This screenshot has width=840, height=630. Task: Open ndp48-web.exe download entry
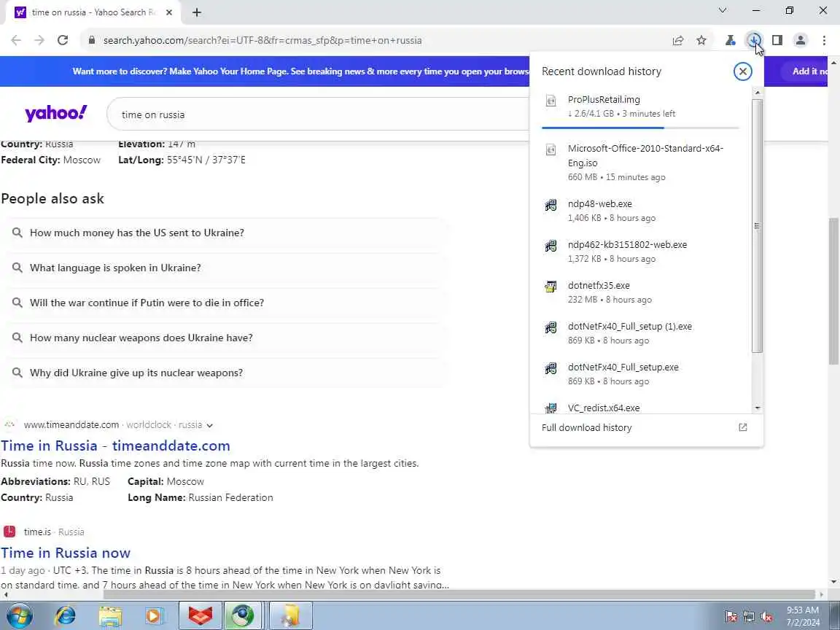tap(641, 211)
